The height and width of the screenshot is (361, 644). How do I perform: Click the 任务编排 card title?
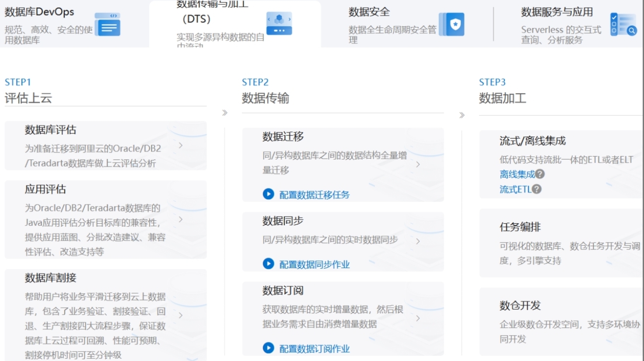[x=520, y=227]
